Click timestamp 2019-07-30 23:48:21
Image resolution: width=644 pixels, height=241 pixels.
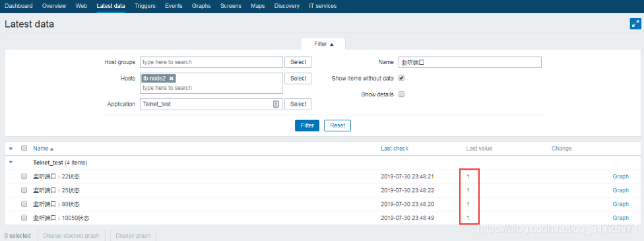point(407,176)
